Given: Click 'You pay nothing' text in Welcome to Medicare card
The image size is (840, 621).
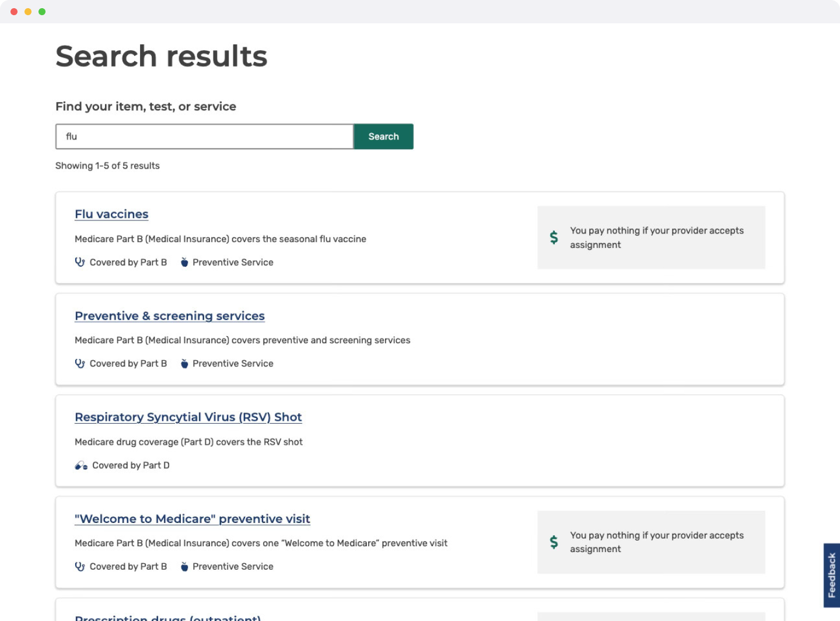Looking at the screenshot, I should point(657,542).
